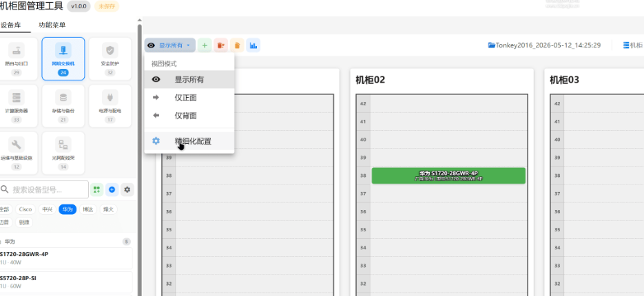Click the green plus add-cabinet button
This screenshot has height=296, width=644.
click(205, 45)
